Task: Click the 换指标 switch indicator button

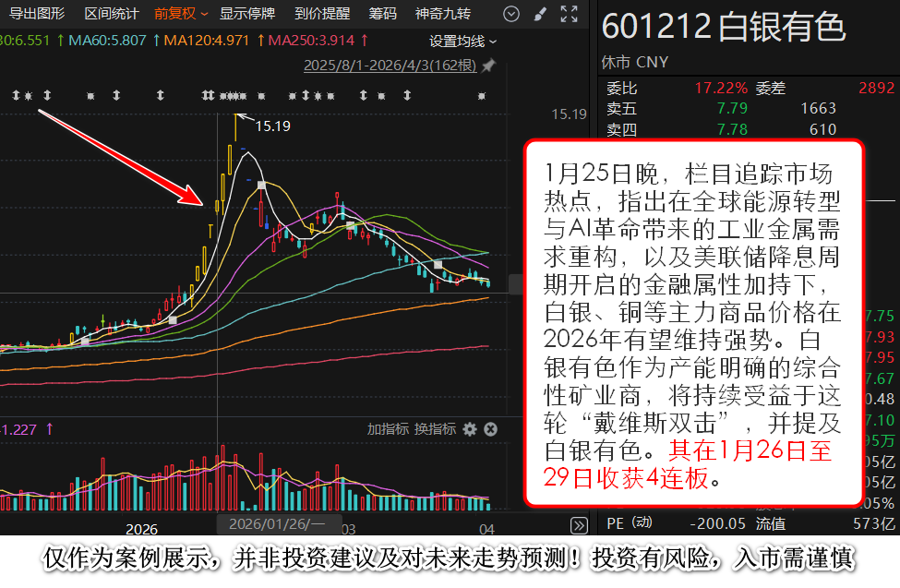Action: point(435,429)
